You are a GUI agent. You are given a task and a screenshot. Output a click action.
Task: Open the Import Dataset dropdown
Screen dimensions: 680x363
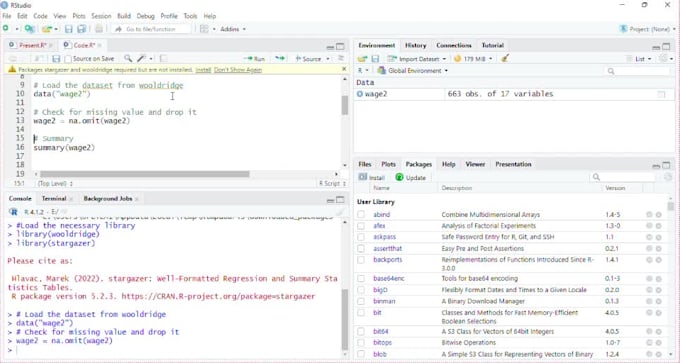click(x=417, y=59)
